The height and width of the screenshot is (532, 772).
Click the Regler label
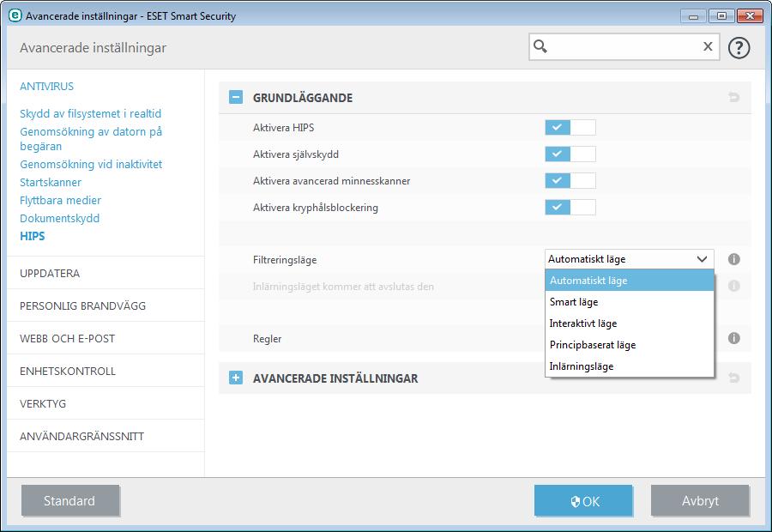268,339
